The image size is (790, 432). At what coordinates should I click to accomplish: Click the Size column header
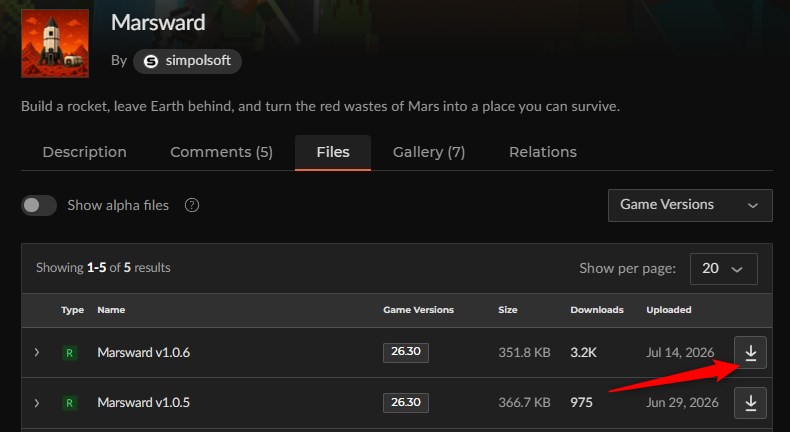tap(508, 310)
